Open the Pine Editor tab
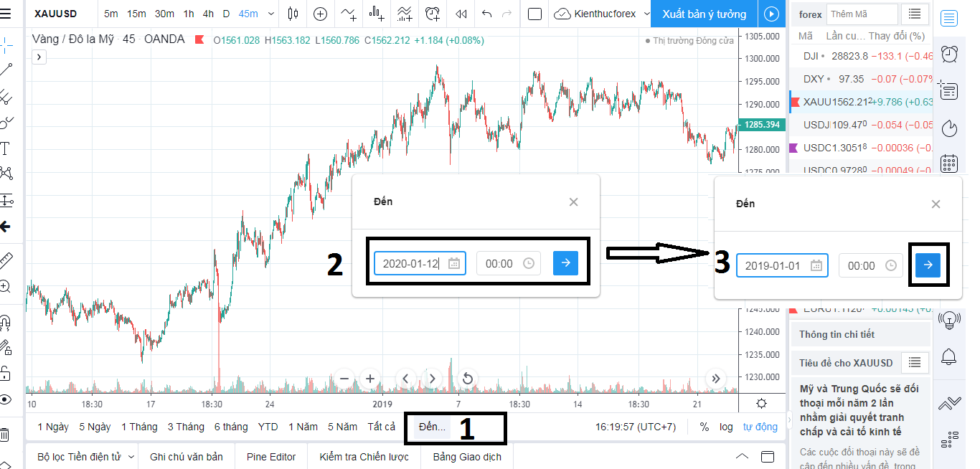The image size is (980, 469). pos(270,457)
